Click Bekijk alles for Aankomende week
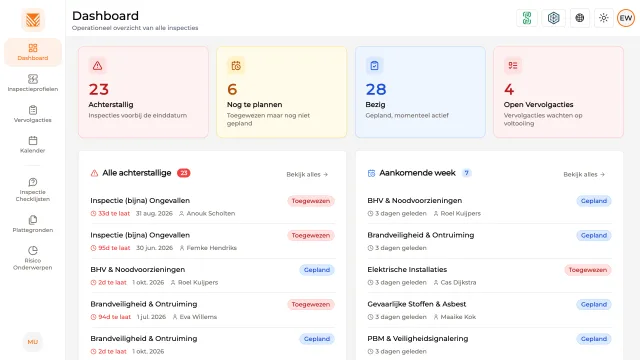This screenshot has width=640, height=360. click(x=584, y=174)
